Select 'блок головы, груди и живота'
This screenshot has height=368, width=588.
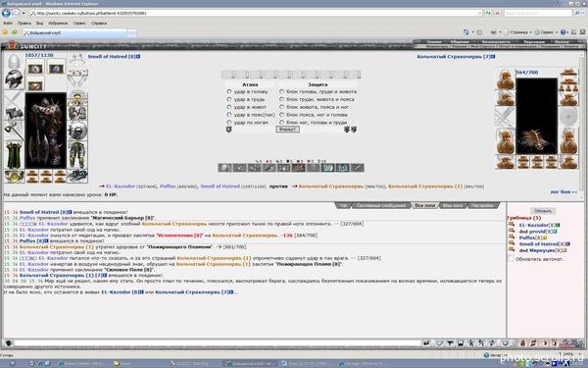[281, 91]
